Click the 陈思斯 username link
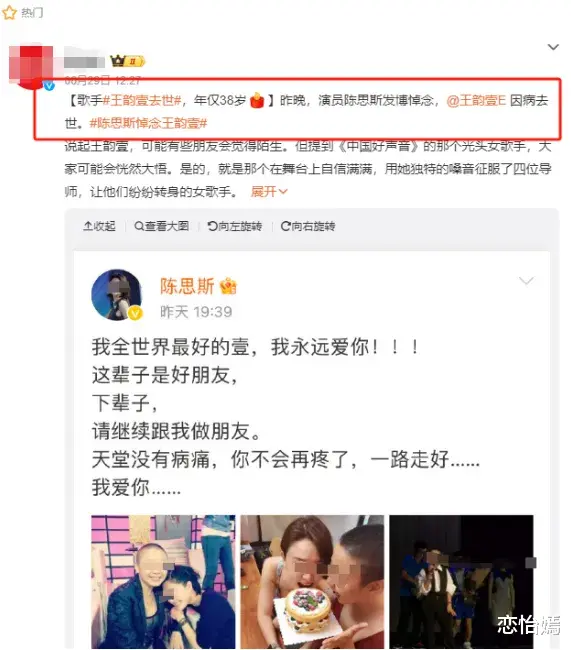Viewport: 571px width, 650px height. pos(187,286)
